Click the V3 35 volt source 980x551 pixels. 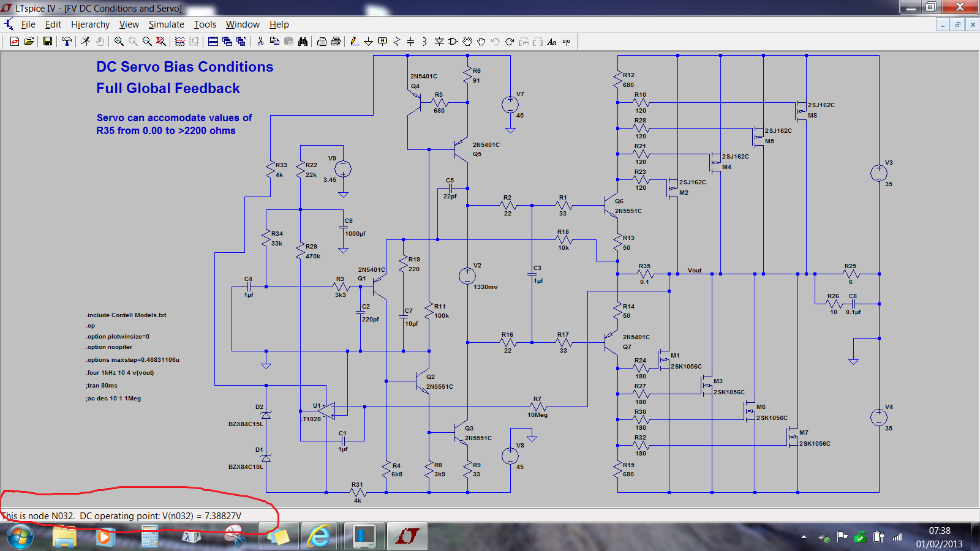(x=879, y=173)
